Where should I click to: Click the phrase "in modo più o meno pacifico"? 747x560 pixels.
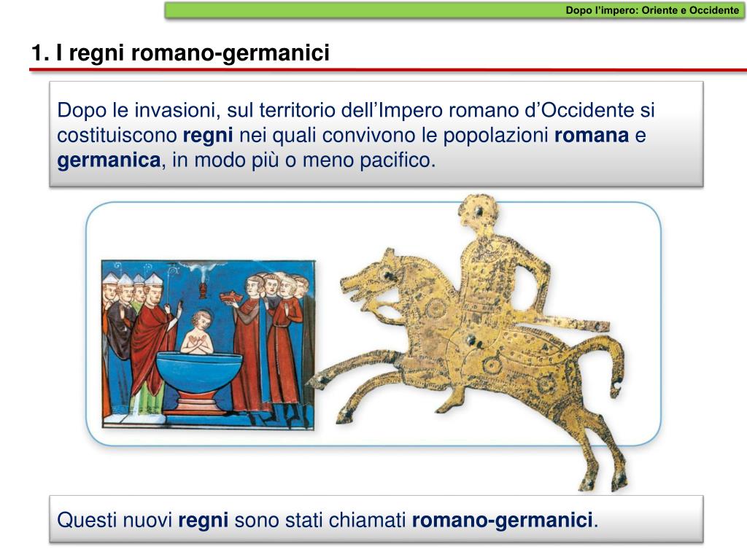point(301,160)
